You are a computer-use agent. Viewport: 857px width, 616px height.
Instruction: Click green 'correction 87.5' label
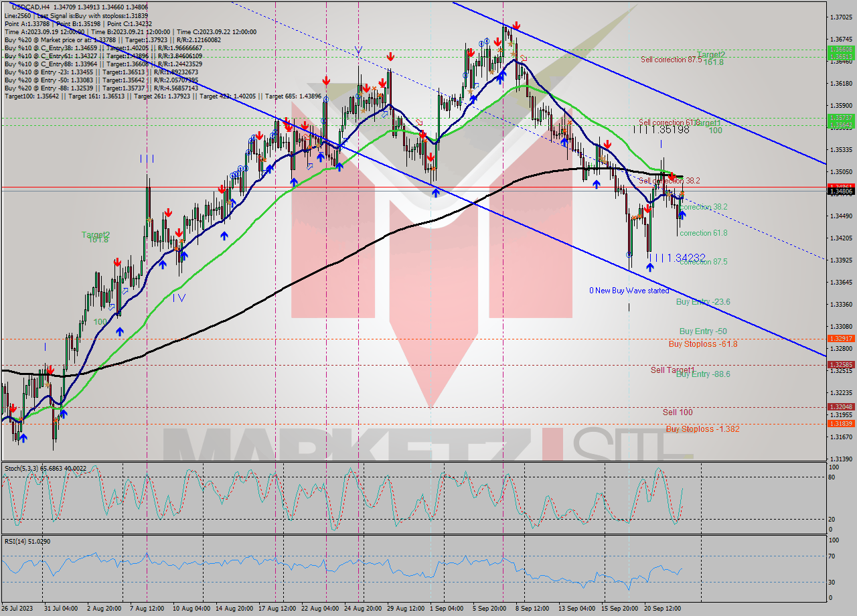(x=703, y=262)
